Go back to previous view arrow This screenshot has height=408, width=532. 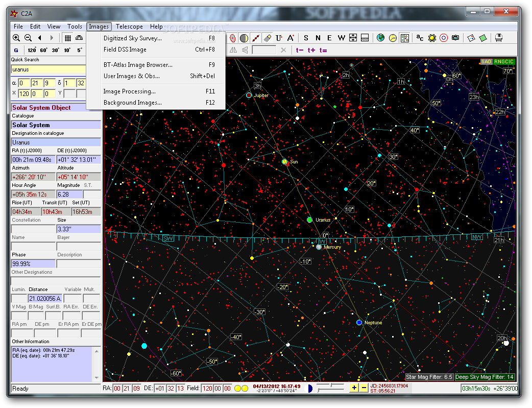[40, 38]
